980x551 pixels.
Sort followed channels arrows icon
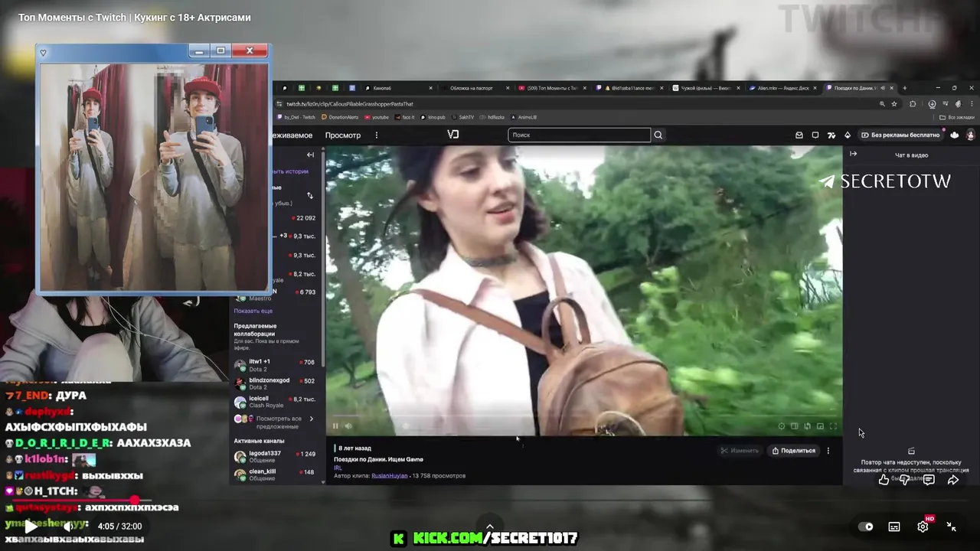click(310, 195)
